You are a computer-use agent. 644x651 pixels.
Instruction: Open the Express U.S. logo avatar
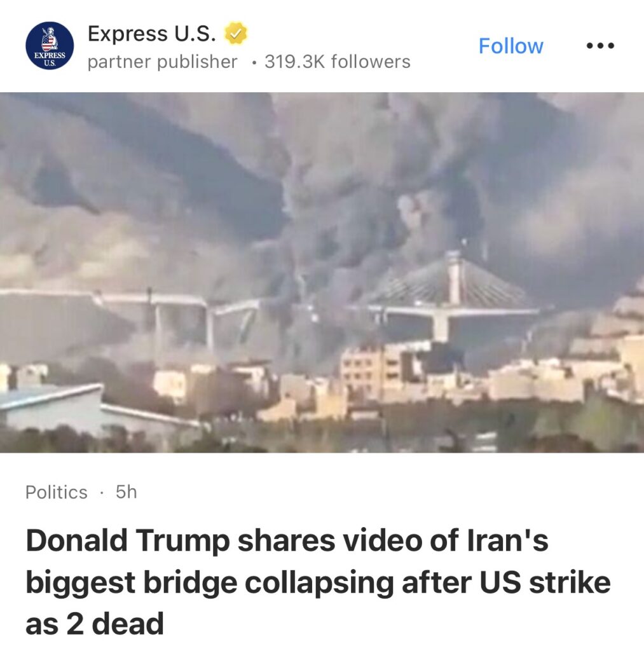click(50, 46)
